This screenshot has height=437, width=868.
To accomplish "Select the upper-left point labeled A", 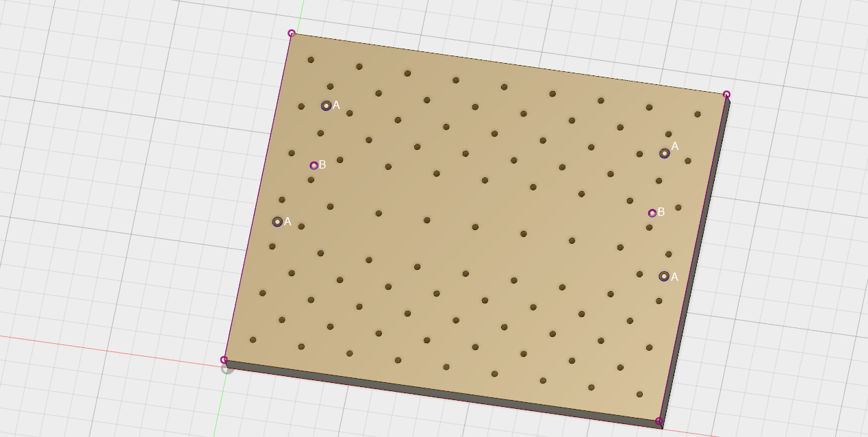I will tap(326, 105).
